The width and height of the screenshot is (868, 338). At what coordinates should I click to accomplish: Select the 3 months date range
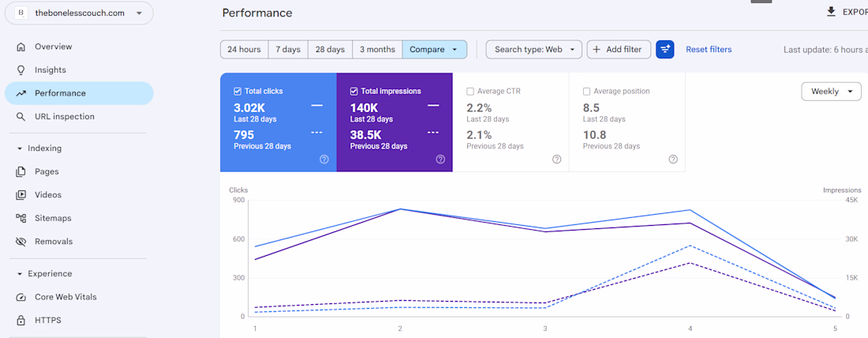tap(377, 50)
